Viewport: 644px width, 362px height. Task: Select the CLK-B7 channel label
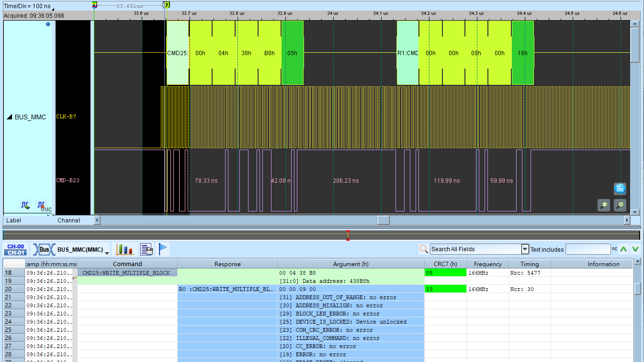point(66,117)
